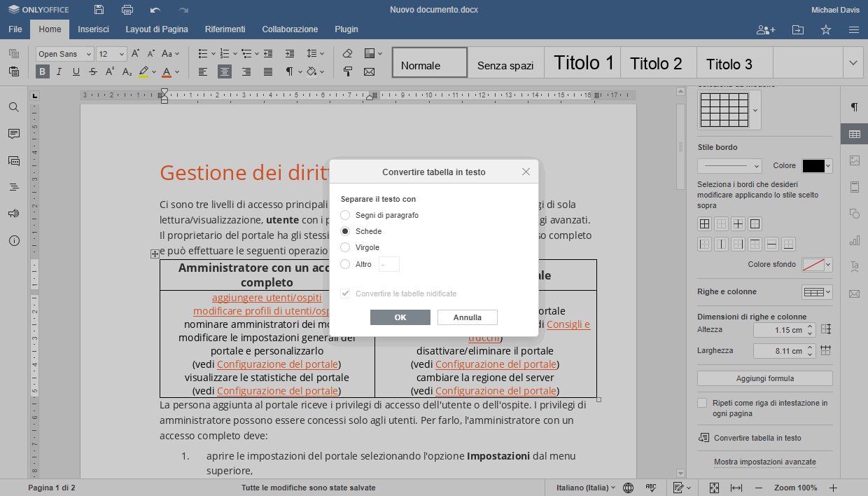The image size is (868, 496).
Task: Increase the font size
Action: (136, 53)
